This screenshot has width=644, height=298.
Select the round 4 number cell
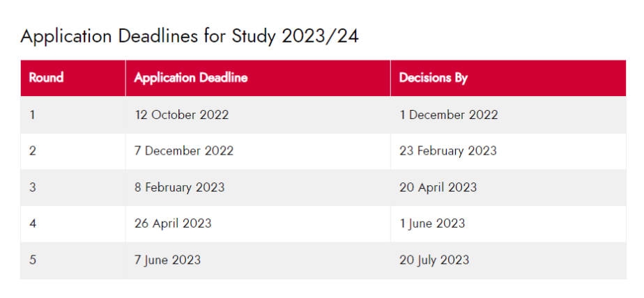pyautogui.click(x=33, y=223)
